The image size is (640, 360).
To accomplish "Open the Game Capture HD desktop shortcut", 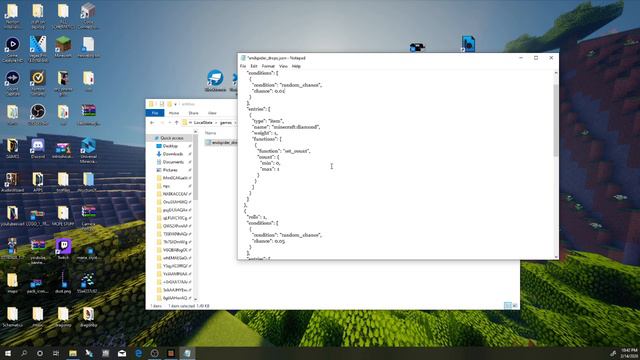I will [x=12, y=50].
